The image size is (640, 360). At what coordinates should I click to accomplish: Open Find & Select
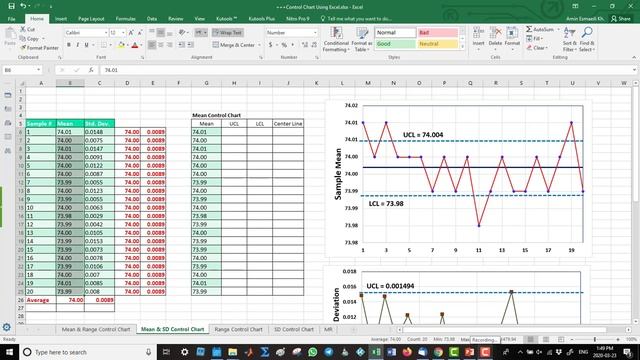point(587,40)
